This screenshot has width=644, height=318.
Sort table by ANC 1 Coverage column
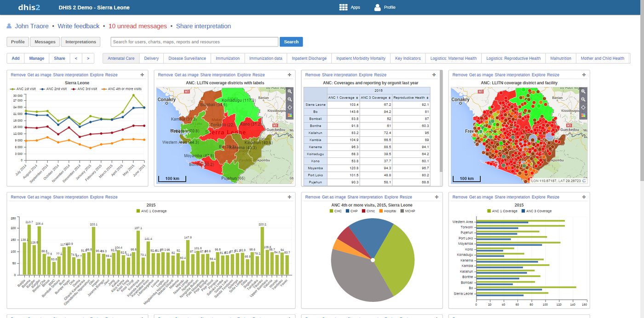click(x=342, y=98)
